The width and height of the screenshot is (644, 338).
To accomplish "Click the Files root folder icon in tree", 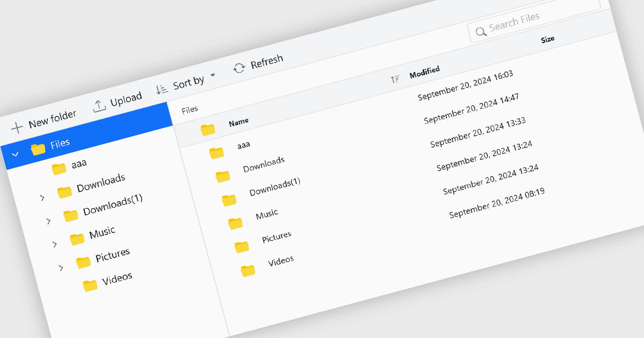I will click(38, 149).
